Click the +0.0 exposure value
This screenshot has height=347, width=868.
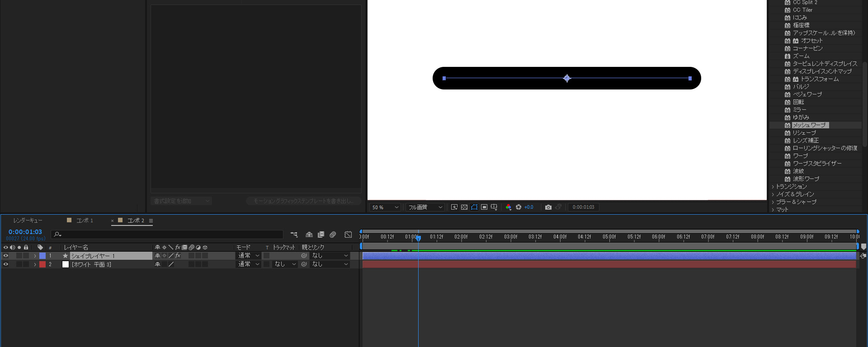[528, 207]
